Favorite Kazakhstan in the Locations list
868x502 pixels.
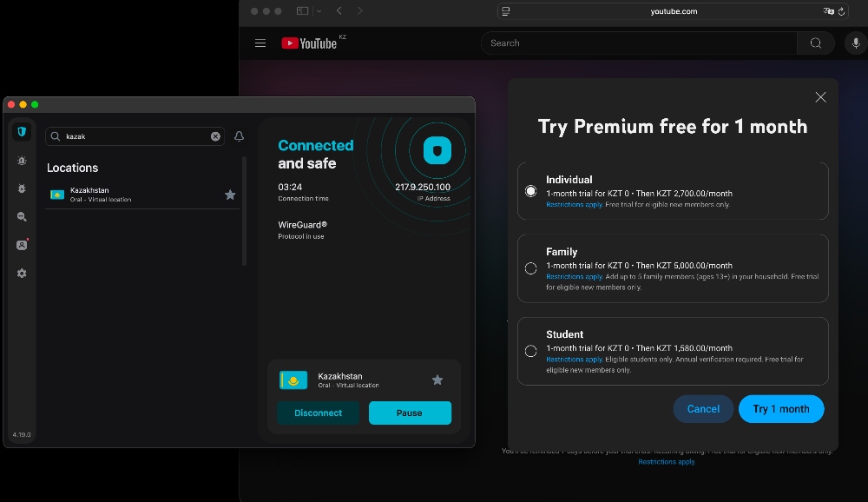230,195
